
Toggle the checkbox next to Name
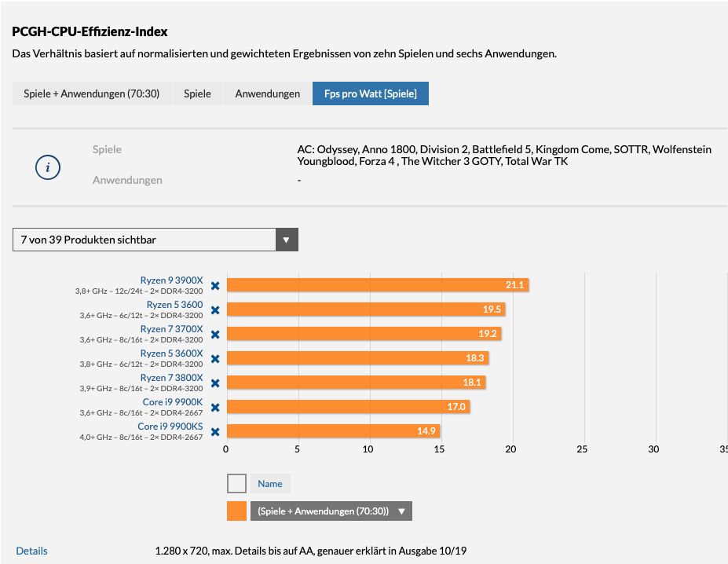pos(237,484)
